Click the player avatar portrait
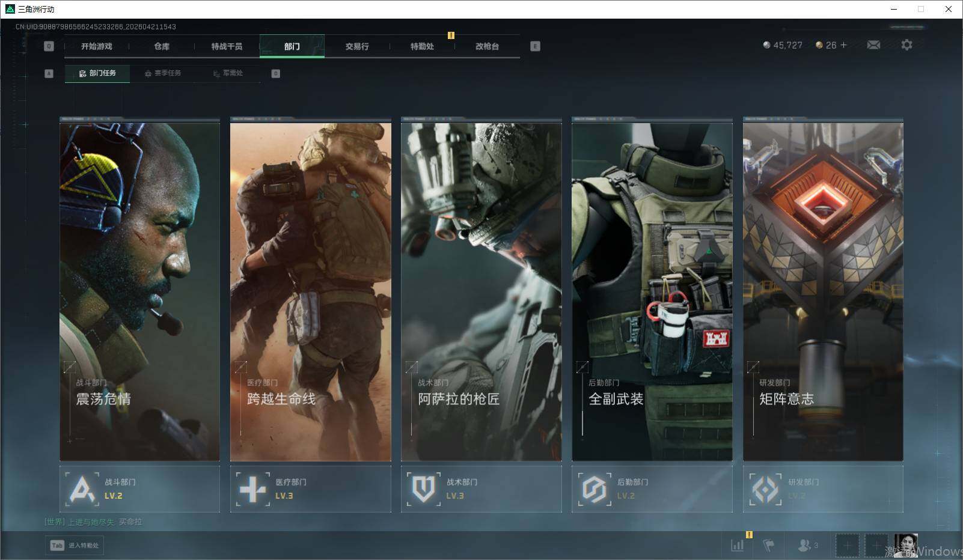 point(905,545)
